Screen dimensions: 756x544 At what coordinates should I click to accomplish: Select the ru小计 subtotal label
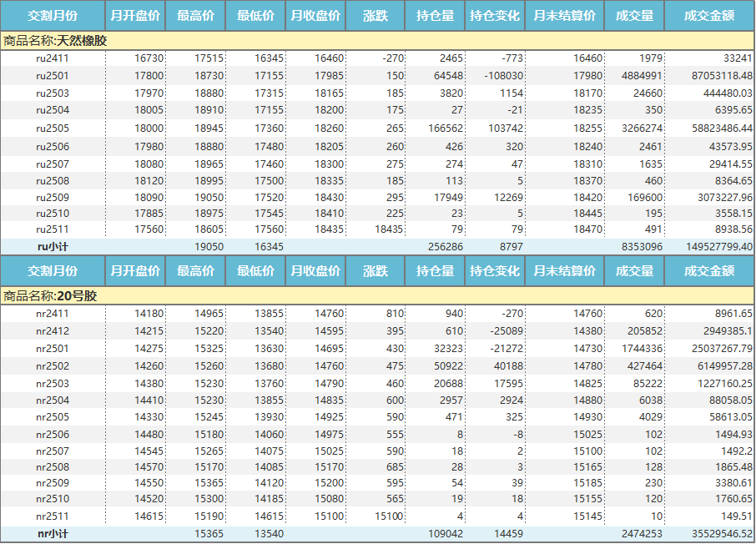click(53, 247)
